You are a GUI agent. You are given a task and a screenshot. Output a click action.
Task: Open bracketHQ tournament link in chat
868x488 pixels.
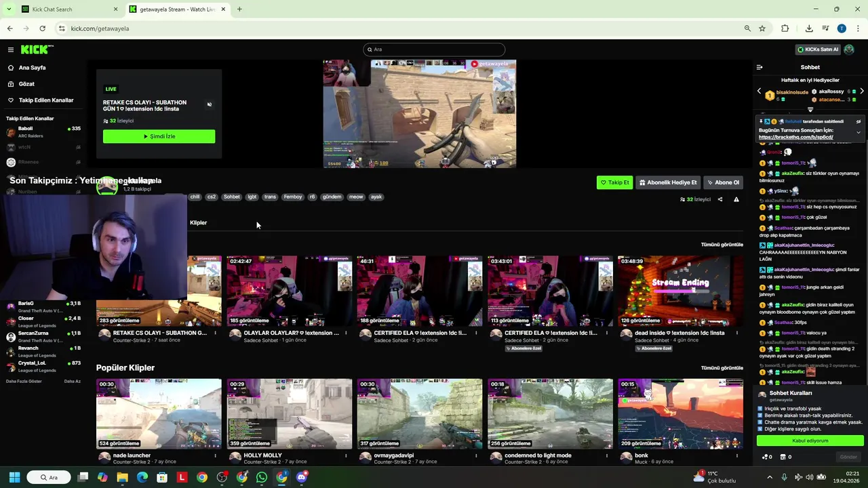coord(796,137)
